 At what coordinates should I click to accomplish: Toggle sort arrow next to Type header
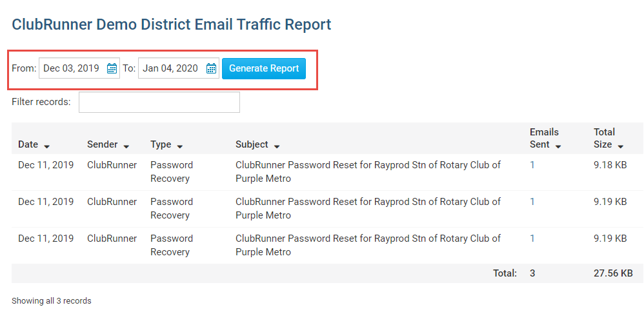tap(179, 146)
